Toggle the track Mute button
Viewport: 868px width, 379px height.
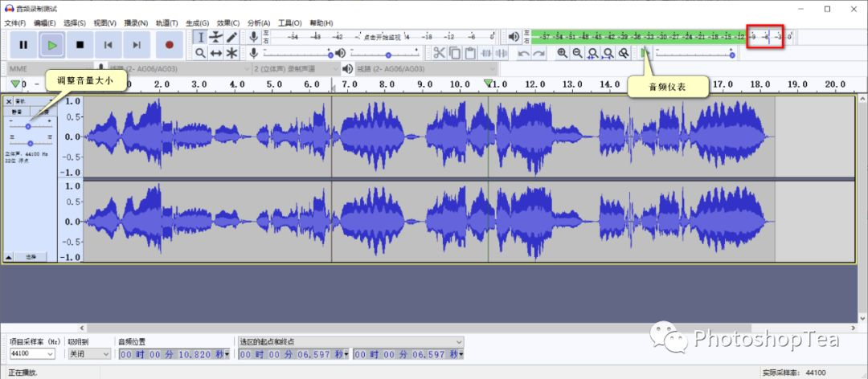(18, 111)
